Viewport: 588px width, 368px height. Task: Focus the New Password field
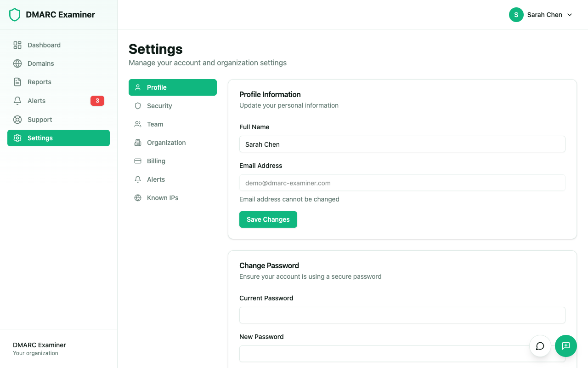pyautogui.click(x=402, y=354)
